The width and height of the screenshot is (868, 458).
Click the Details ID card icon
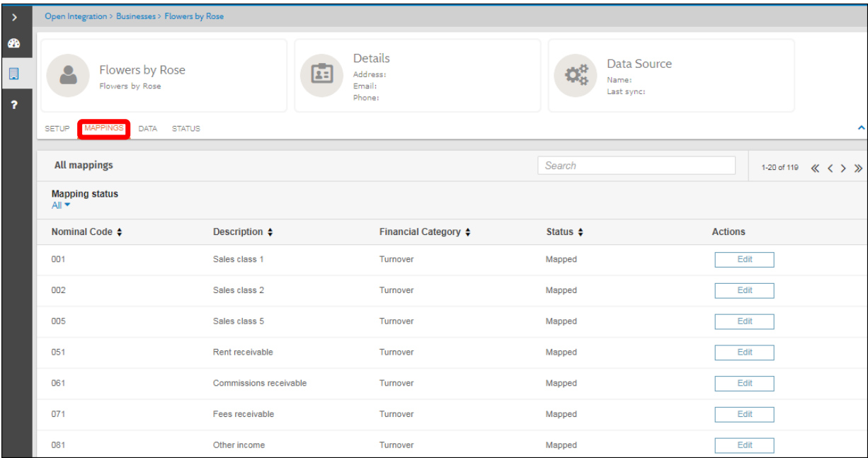tap(322, 76)
